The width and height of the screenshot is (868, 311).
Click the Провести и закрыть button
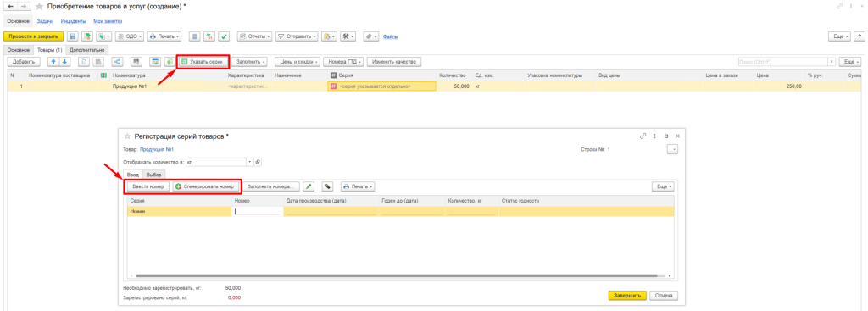[34, 36]
